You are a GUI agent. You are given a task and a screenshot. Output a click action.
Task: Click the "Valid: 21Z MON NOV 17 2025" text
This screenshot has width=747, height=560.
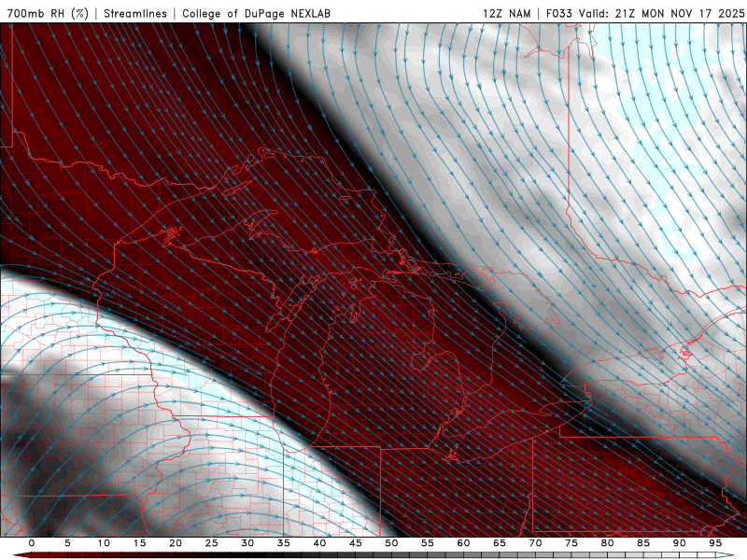click(661, 13)
